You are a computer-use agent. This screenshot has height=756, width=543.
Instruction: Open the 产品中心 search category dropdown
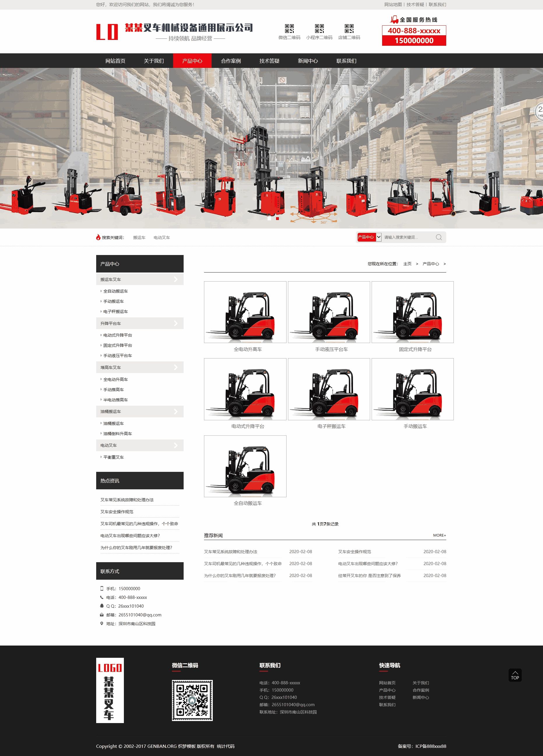click(369, 237)
